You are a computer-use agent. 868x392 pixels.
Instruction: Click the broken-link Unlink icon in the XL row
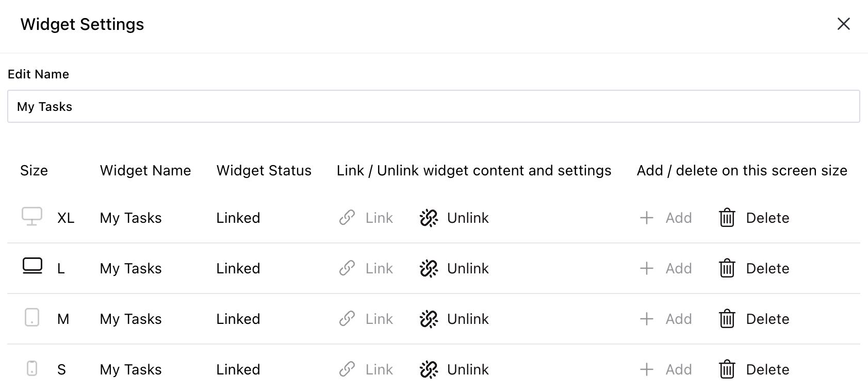(428, 218)
